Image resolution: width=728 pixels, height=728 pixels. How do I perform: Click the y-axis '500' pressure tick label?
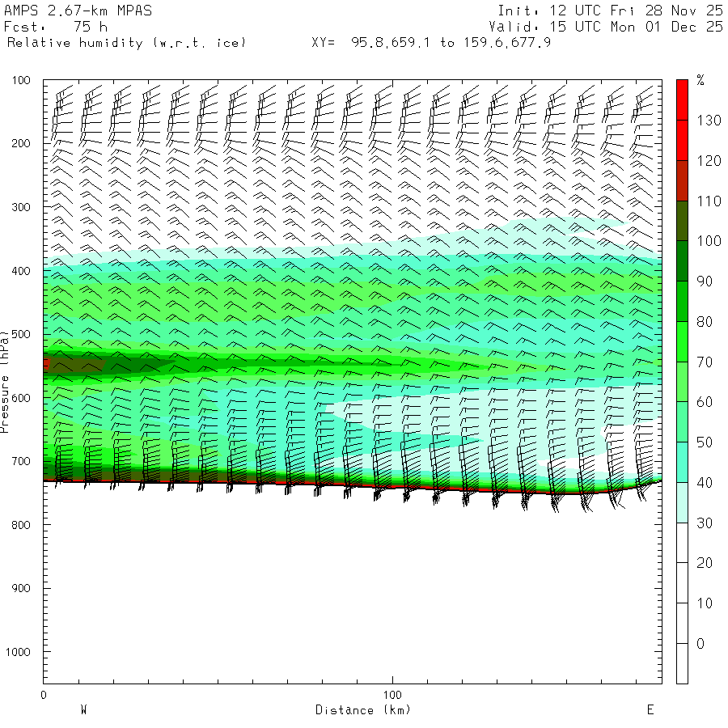click(21, 334)
